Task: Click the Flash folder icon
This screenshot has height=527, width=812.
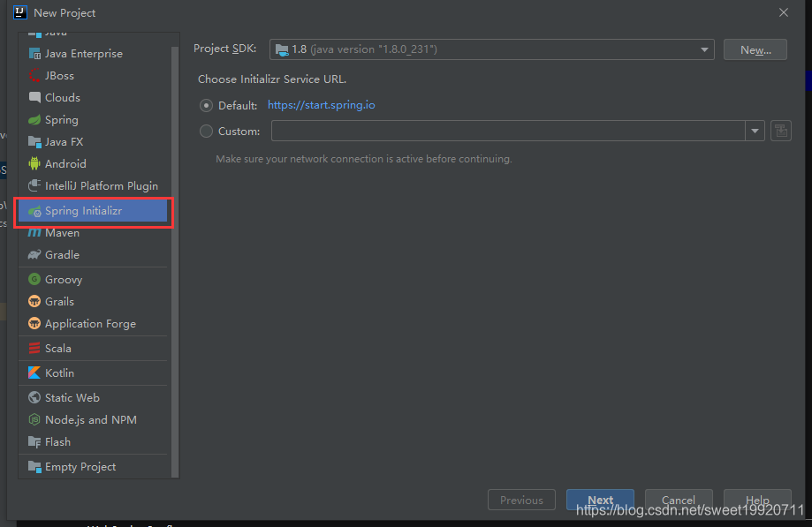Action: click(x=34, y=441)
